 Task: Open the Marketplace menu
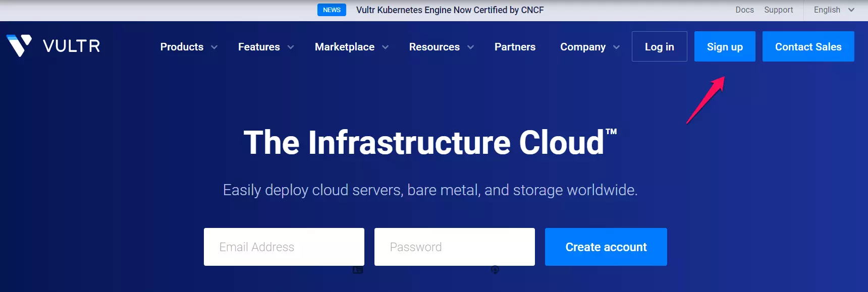click(x=345, y=47)
